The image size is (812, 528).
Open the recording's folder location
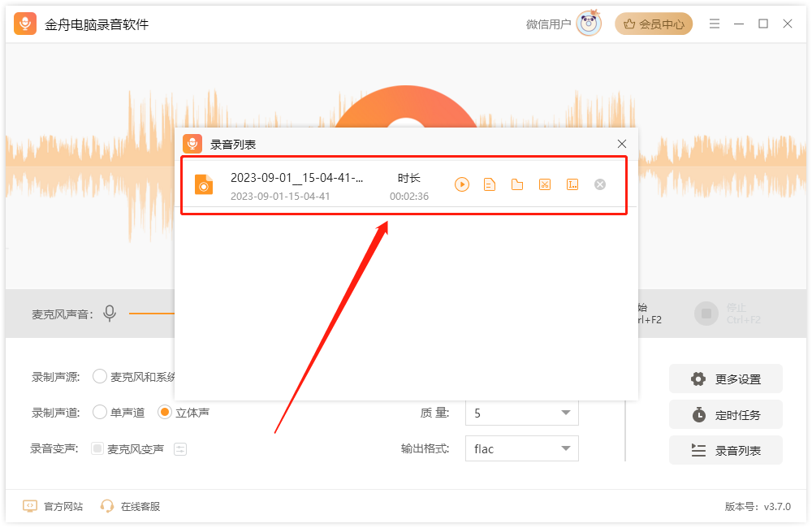pyautogui.click(x=517, y=184)
